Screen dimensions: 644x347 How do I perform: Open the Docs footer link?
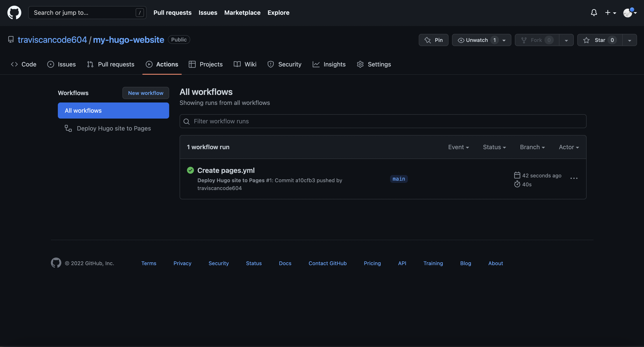click(285, 263)
